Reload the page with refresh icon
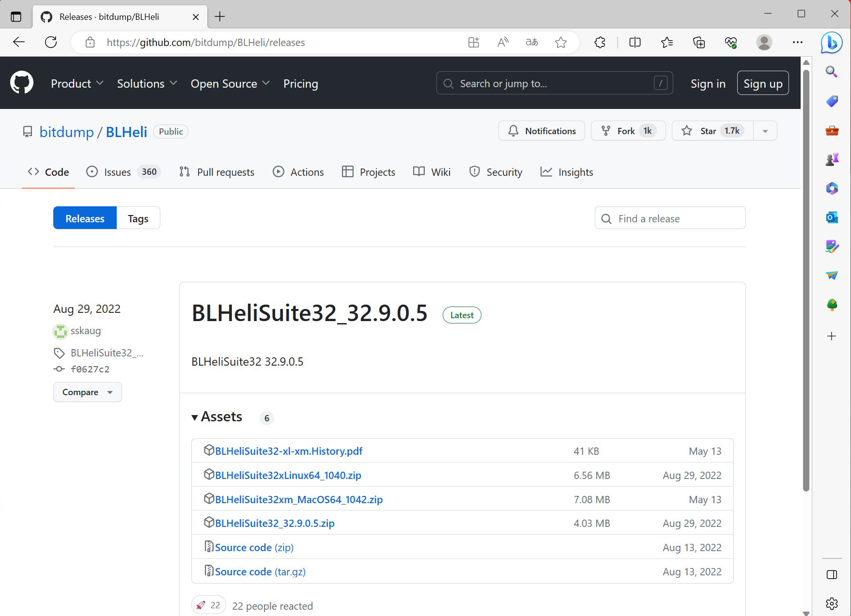851x616 pixels. 51,42
